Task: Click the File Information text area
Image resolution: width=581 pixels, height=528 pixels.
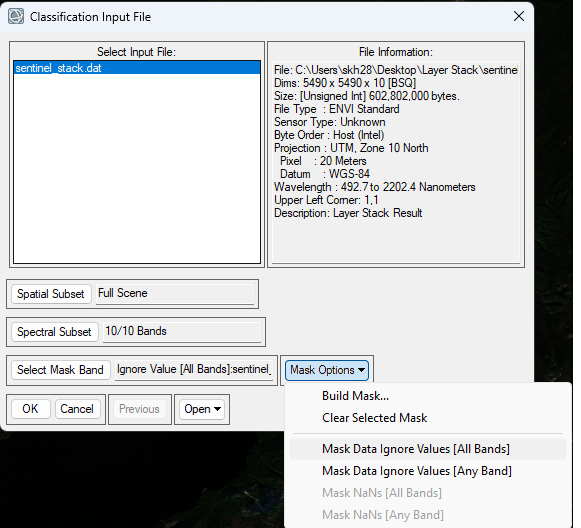Action: (x=396, y=162)
